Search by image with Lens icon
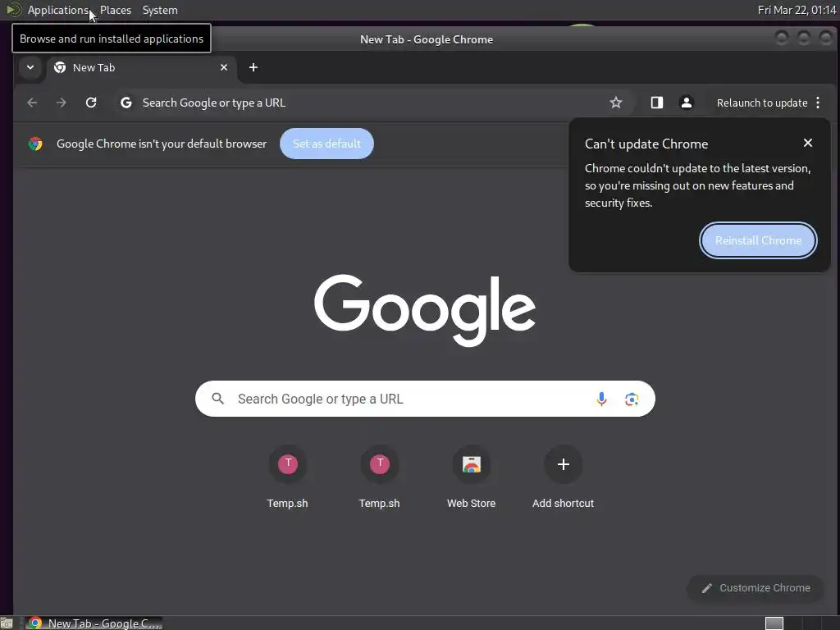840x630 pixels. [x=632, y=399]
